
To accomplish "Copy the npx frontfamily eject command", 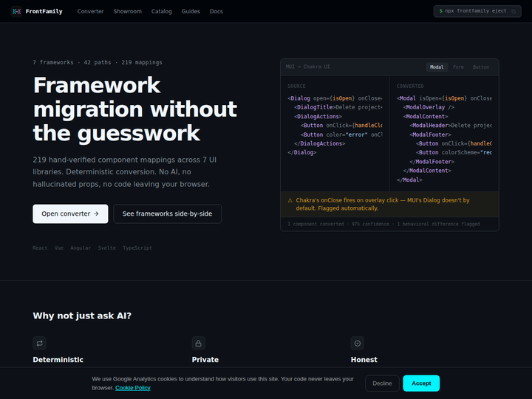I will 514,12.
